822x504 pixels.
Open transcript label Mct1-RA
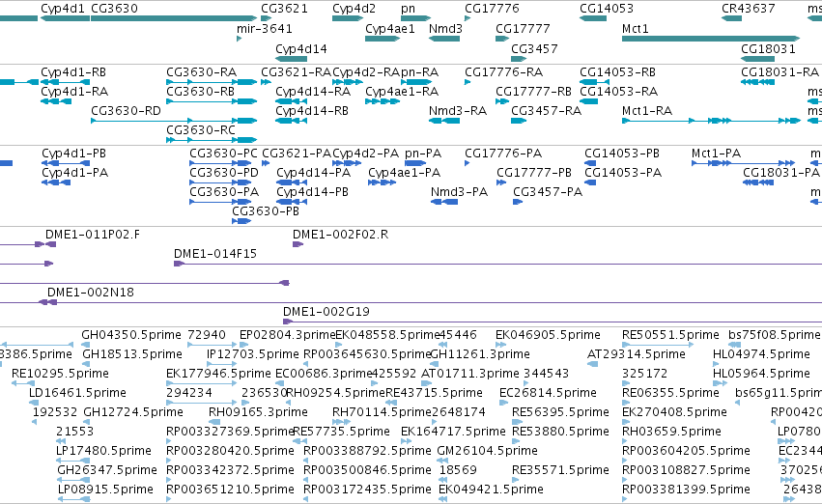pos(647,111)
